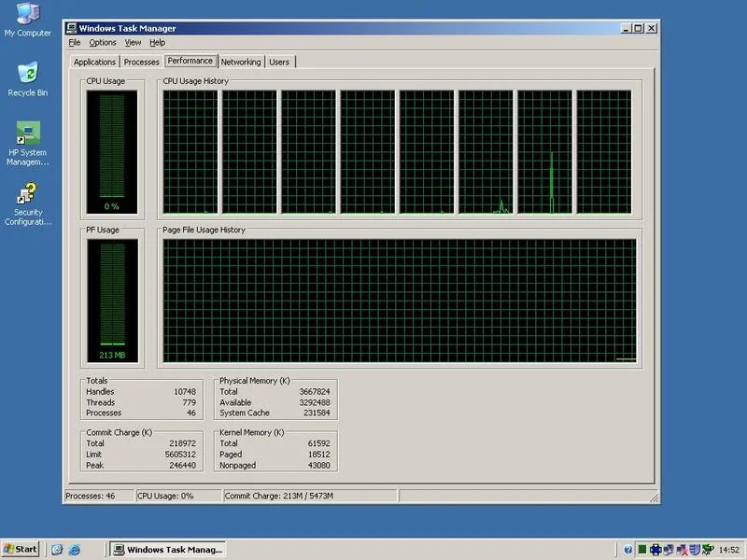The height and width of the screenshot is (560, 747).
Task: Click the 14:52 system clock
Action: [x=729, y=550]
